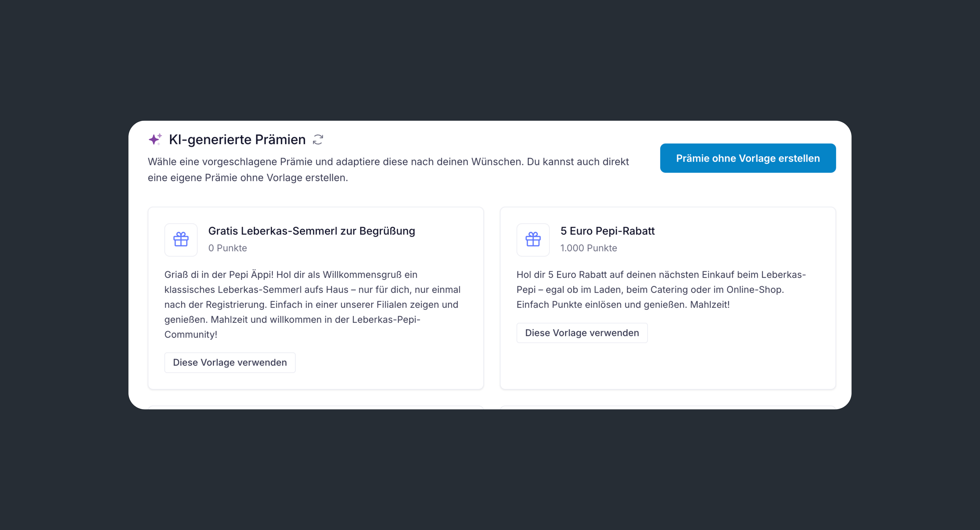Screen dimensions: 980x530
Task: Regenerate the AI rewards with refresh icon
Action: coord(318,140)
